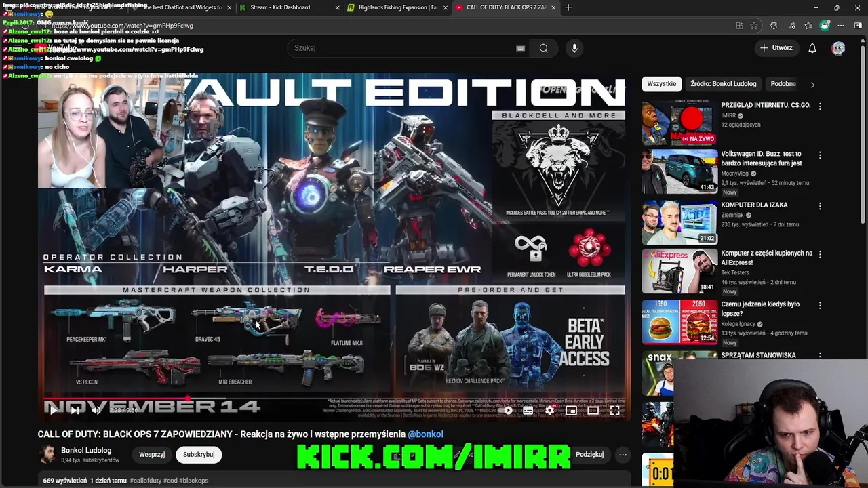
Task: Click the '#blackops' hashtag
Action: click(194, 481)
